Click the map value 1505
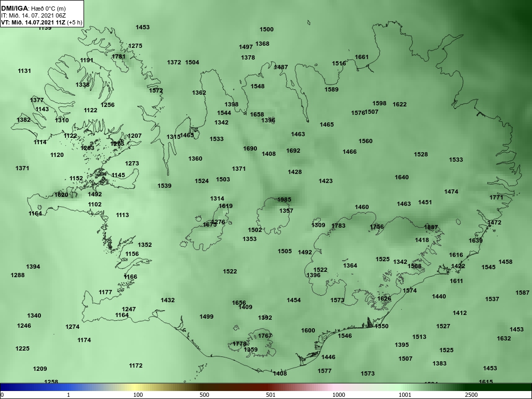532x399 pixels. (x=285, y=251)
